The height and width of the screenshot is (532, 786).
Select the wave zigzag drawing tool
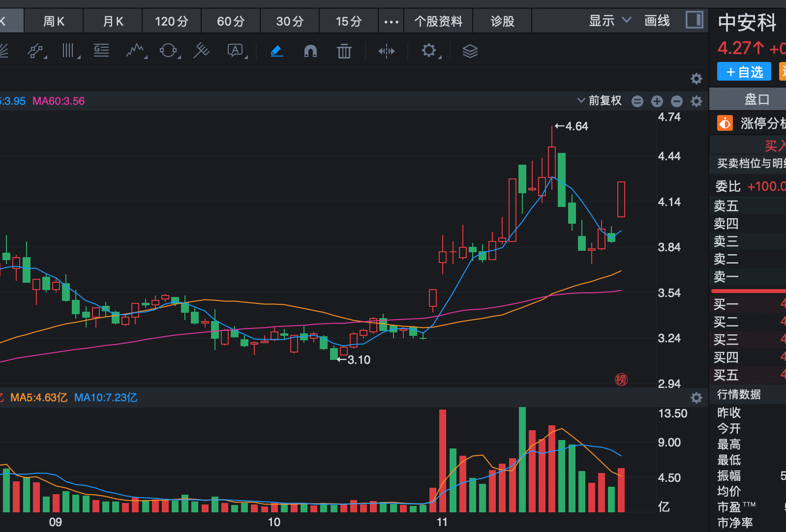click(x=135, y=51)
